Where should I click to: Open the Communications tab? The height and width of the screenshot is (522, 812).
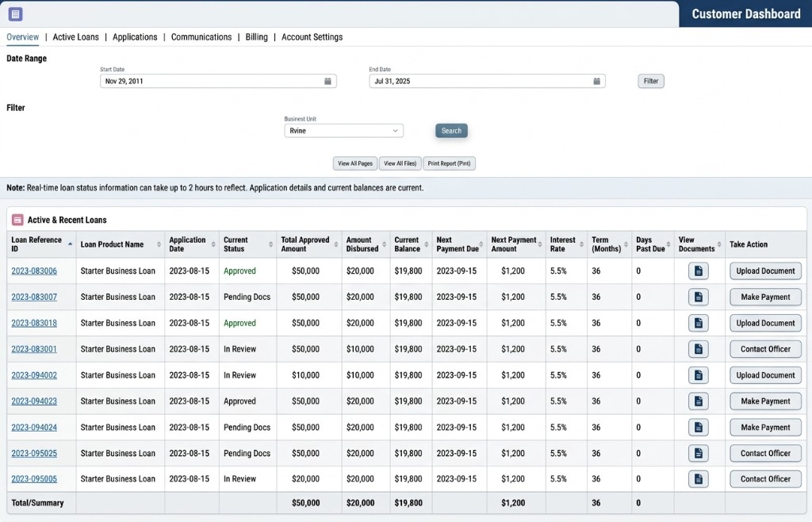pyautogui.click(x=201, y=37)
